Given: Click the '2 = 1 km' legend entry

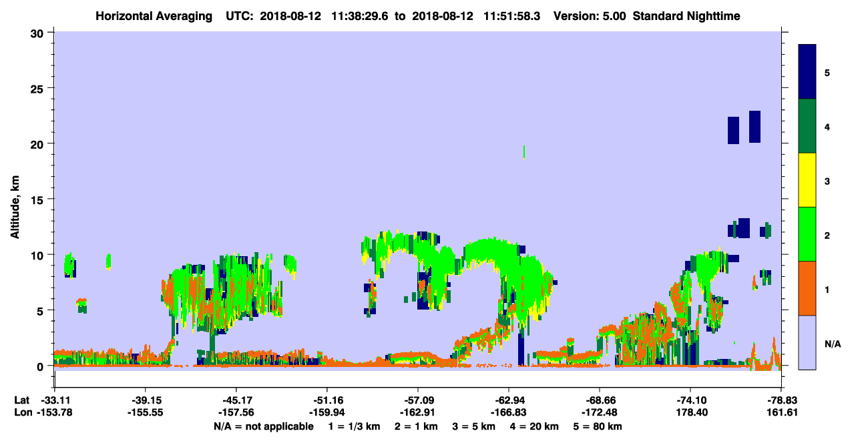Looking at the screenshot, I should 416,426.
